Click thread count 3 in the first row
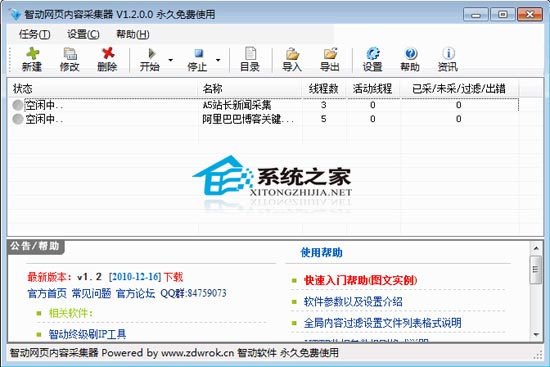Image resolution: width=550 pixels, height=367 pixels. pos(323,105)
